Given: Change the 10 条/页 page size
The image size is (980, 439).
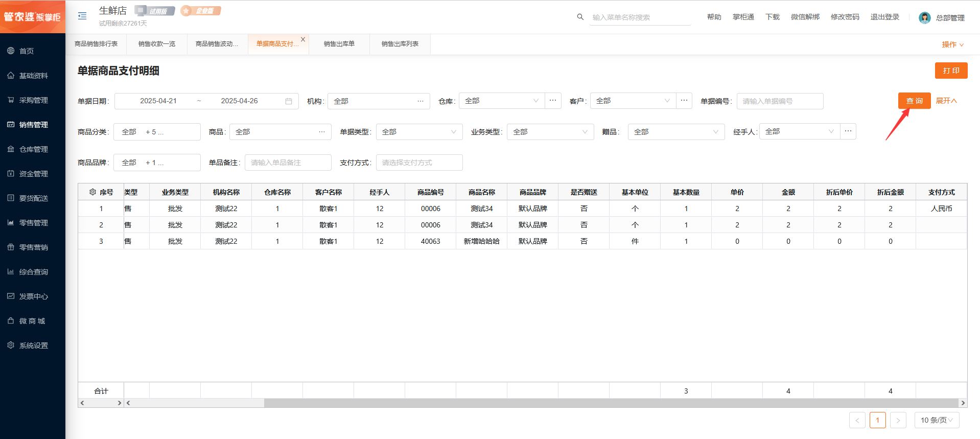Looking at the screenshot, I should click(x=937, y=420).
